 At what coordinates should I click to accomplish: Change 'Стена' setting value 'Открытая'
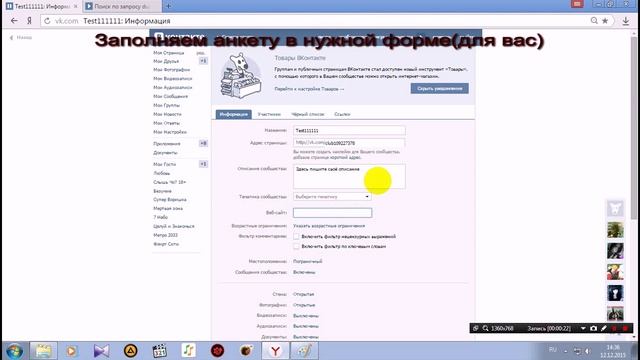(x=304, y=294)
